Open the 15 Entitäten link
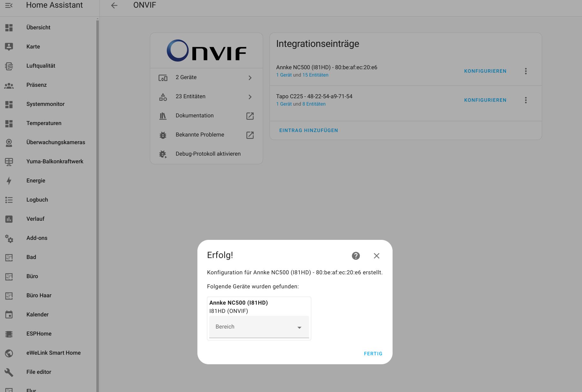The height and width of the screenshot is (392, 582). pos(315,75)
